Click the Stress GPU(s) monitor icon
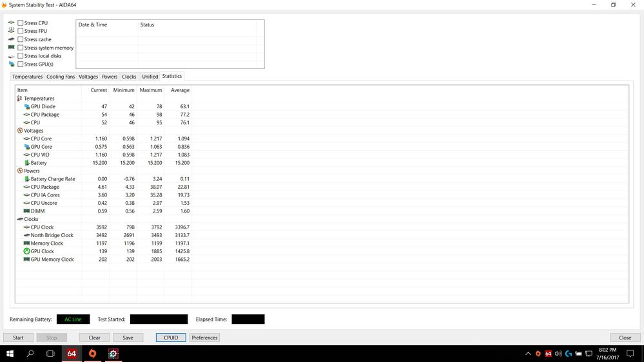The height and width of the screenshot is (362, 644). 11,64
